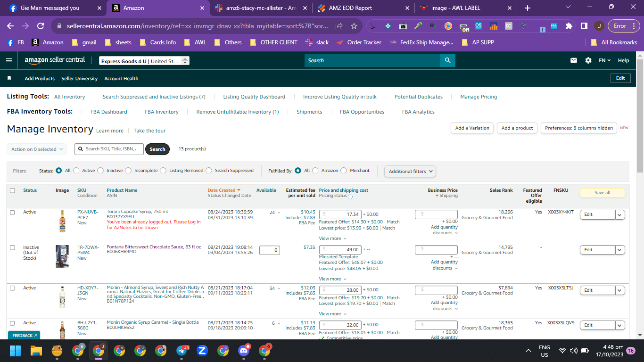Expand the Additional filters dropdown
644x362 pixels.
coord(410,171)
